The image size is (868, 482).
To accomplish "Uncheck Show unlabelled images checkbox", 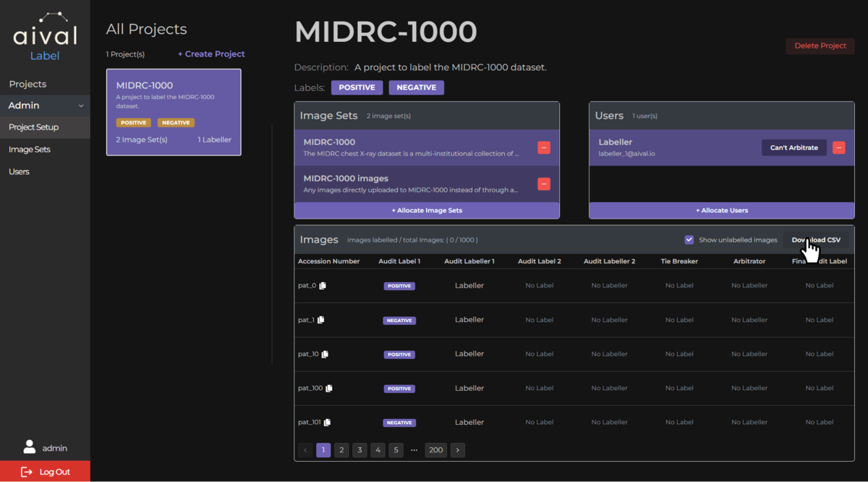I will tap(689, 240).
